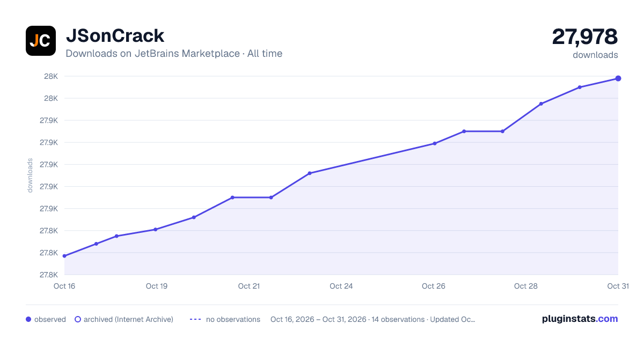Click the archived (Internet Archive) legend text
The width and height of the screenshot is (644, 338).
point(128,319)
